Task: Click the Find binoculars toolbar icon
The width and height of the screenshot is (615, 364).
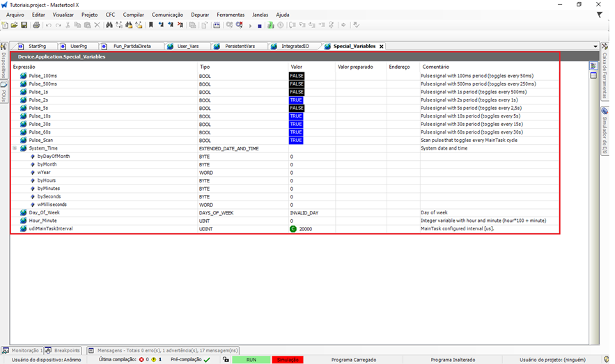Action: point(109,25)
